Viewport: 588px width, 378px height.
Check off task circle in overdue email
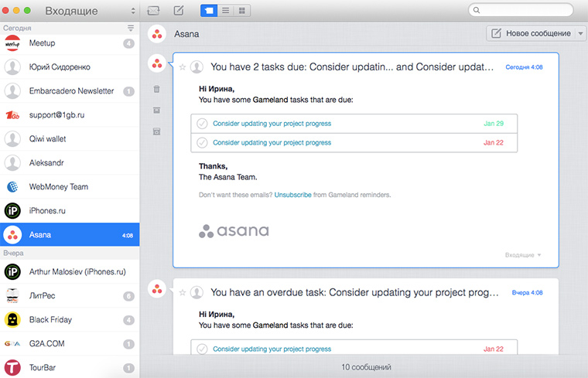click(202, 349)
